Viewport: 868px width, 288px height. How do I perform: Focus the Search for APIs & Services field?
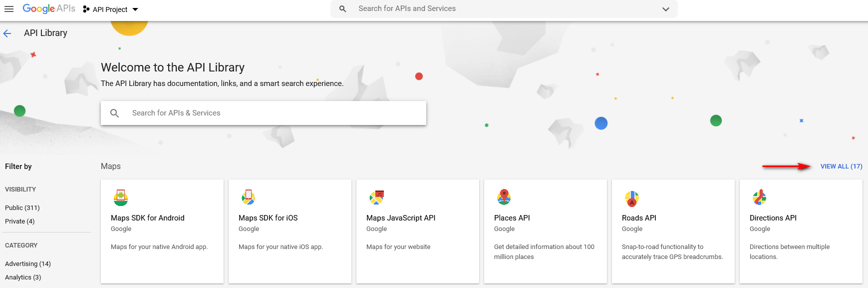tap(264, 113)
